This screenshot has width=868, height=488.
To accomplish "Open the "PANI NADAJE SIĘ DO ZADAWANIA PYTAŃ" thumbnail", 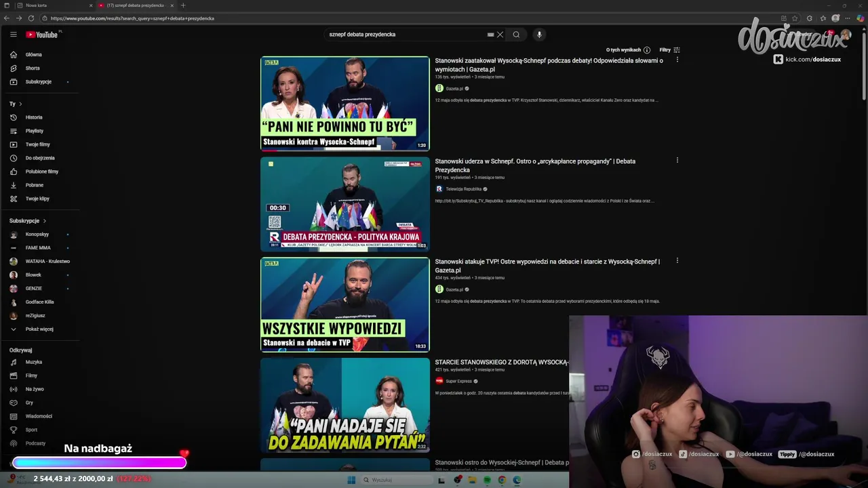I will click(345, 405).
